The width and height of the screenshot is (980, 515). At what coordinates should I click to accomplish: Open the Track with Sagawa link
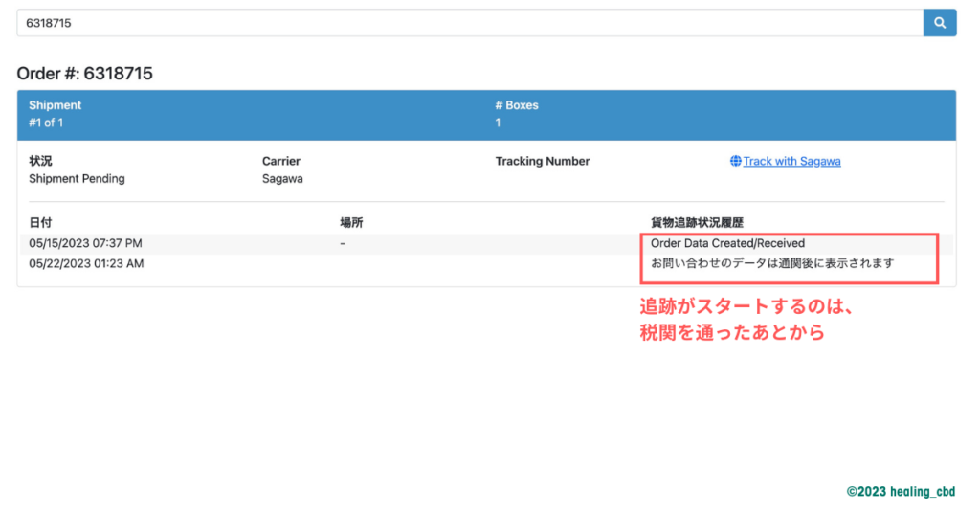tap(791, 162)
